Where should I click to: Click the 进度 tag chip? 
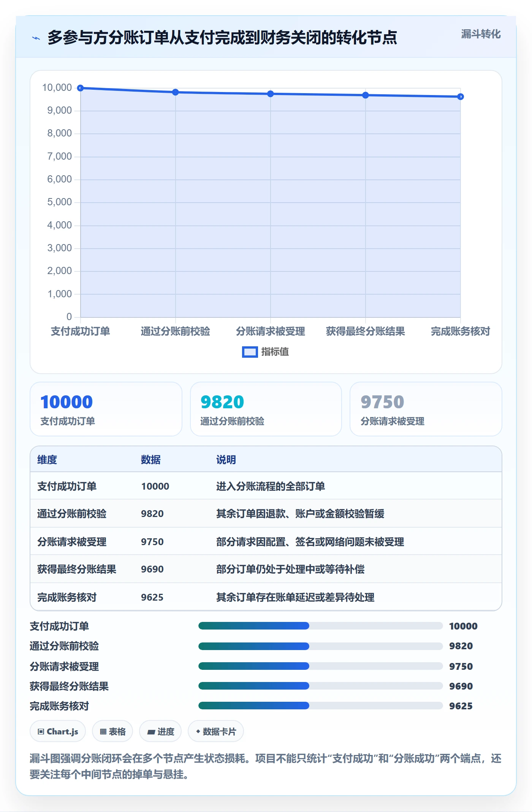[160, 731]
